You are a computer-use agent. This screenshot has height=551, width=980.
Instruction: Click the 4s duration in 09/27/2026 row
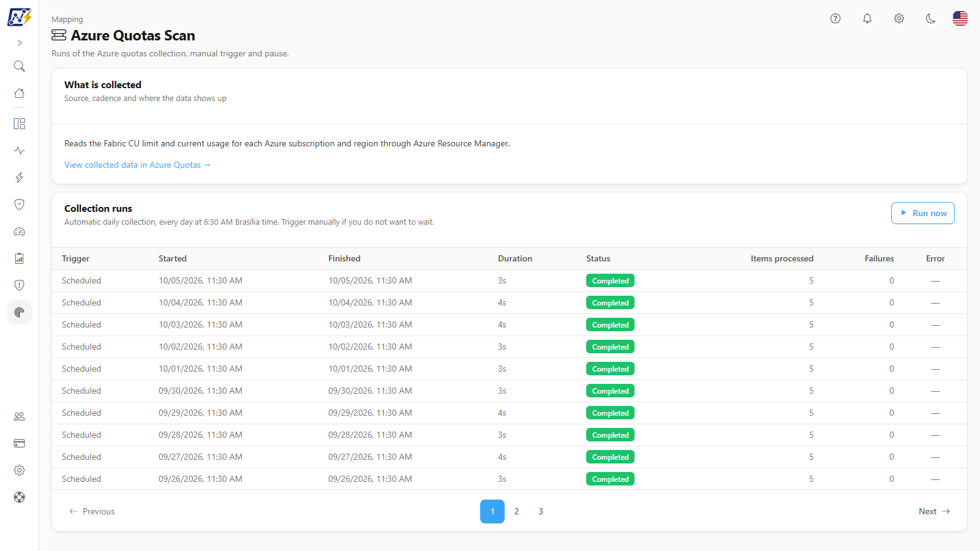[502, 457]
